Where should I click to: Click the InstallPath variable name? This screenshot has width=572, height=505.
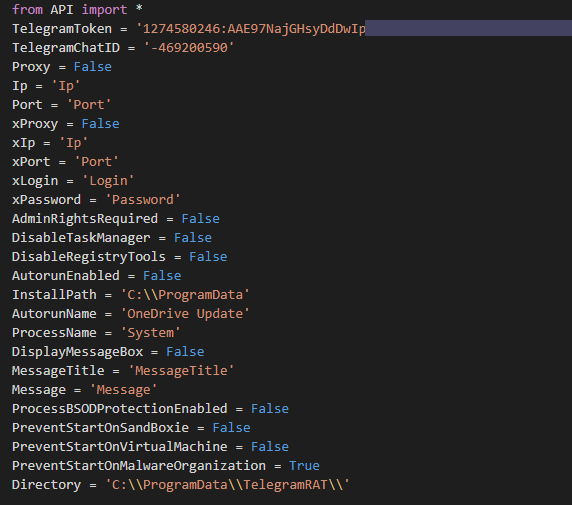(54, 294)
